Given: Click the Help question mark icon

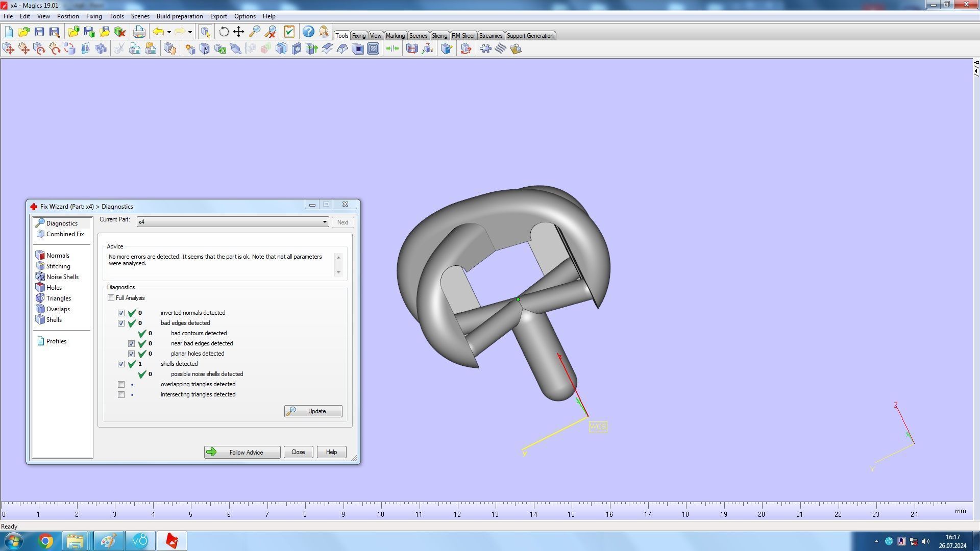Looking at the screenshot, I should coord(308,32).
